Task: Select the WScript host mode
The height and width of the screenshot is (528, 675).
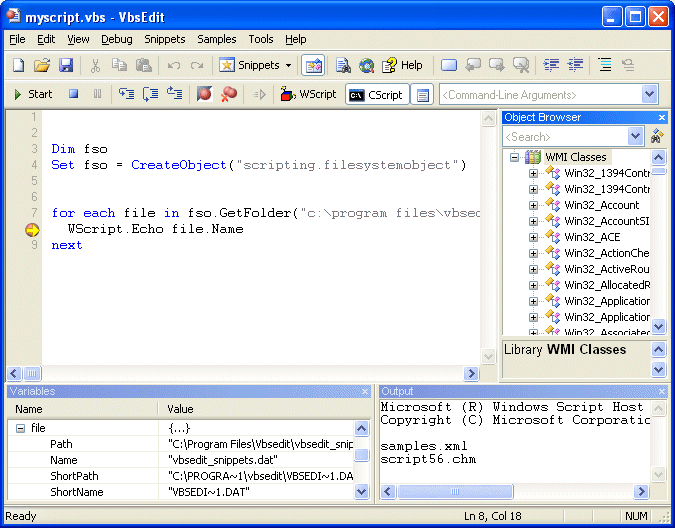Action: 309,94
